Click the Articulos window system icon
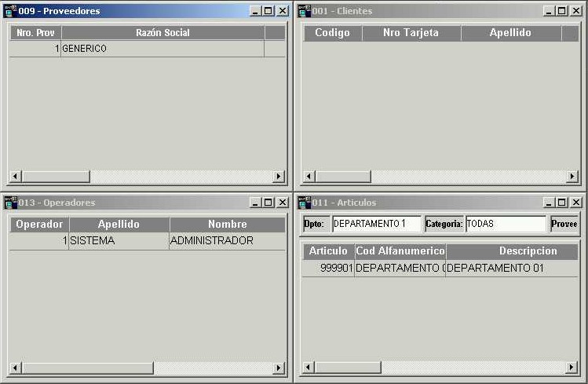This screenshot has height=384, width=588. coord(304,203)
